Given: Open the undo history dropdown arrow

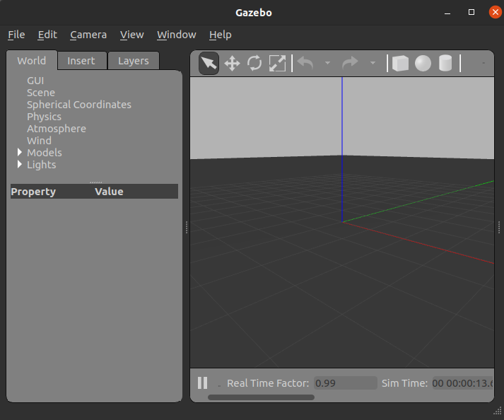Looking at the screenshot, I should pos(327,64).
